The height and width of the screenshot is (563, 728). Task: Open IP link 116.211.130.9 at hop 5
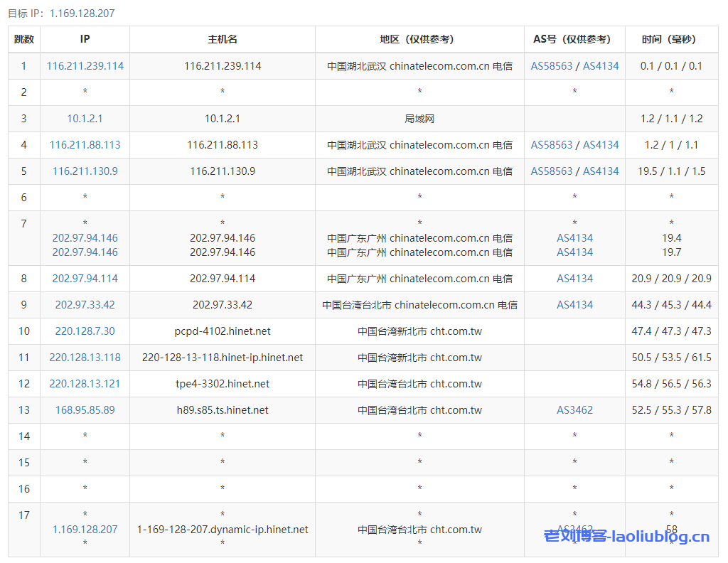[x=85, y=171]
